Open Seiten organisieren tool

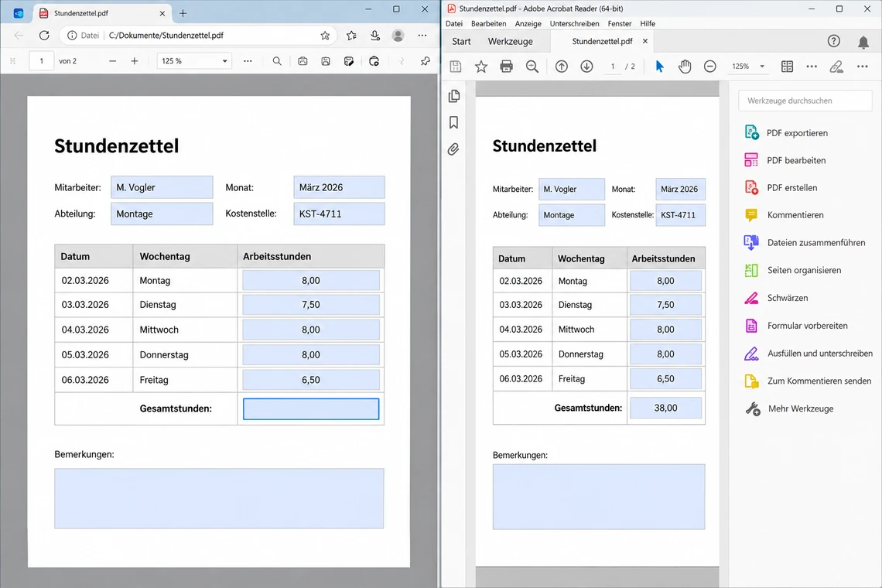click(x=792, y=270)
